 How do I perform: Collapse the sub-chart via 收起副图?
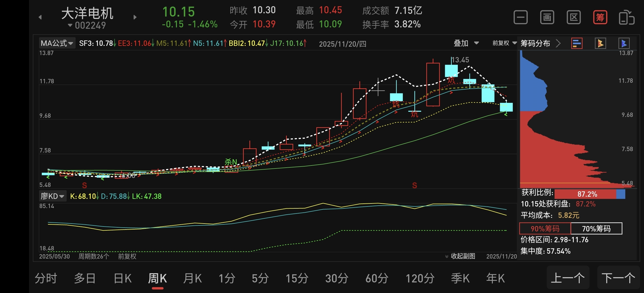coord(460,256)
